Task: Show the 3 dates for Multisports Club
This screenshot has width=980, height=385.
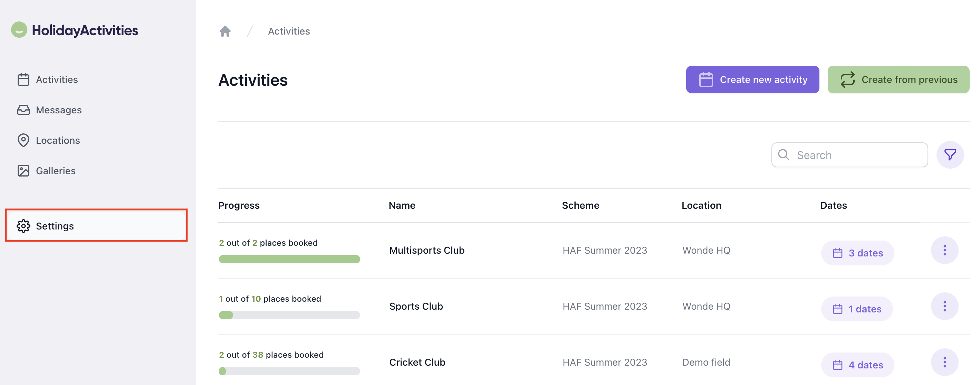Action: pos(857,253)
